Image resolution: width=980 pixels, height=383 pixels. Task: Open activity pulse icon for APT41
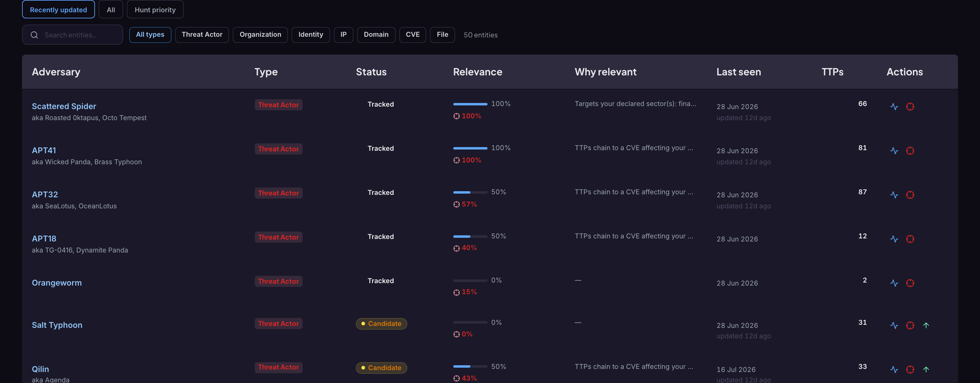pyautogui.click(x=894, y=151)
